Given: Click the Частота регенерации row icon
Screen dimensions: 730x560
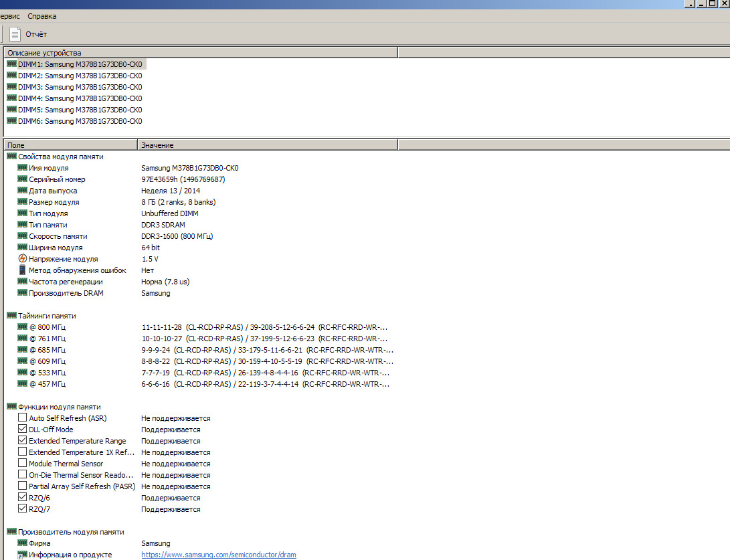Looking at the screenshot, I should 22,281.
